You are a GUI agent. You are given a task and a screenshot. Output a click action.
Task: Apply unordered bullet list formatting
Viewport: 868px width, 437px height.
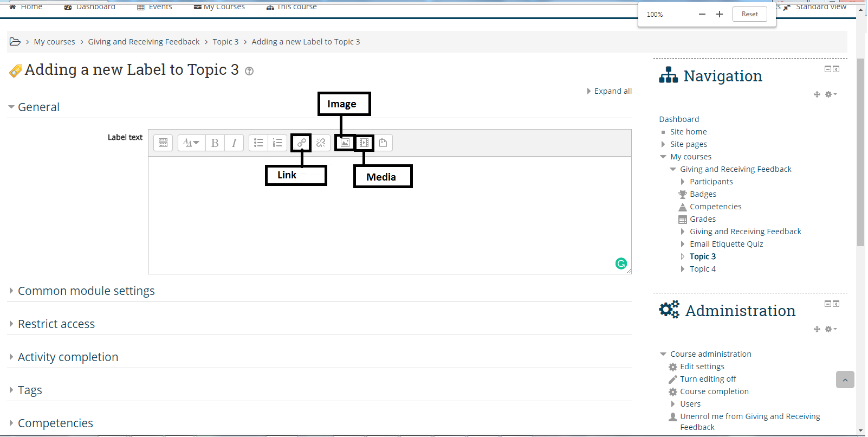pos(258,143)
